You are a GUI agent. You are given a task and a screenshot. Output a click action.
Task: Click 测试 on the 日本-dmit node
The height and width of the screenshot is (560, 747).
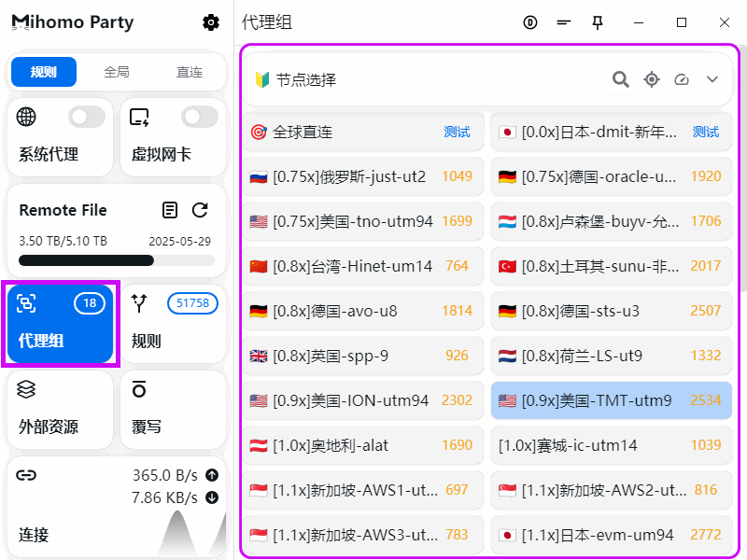706,133
